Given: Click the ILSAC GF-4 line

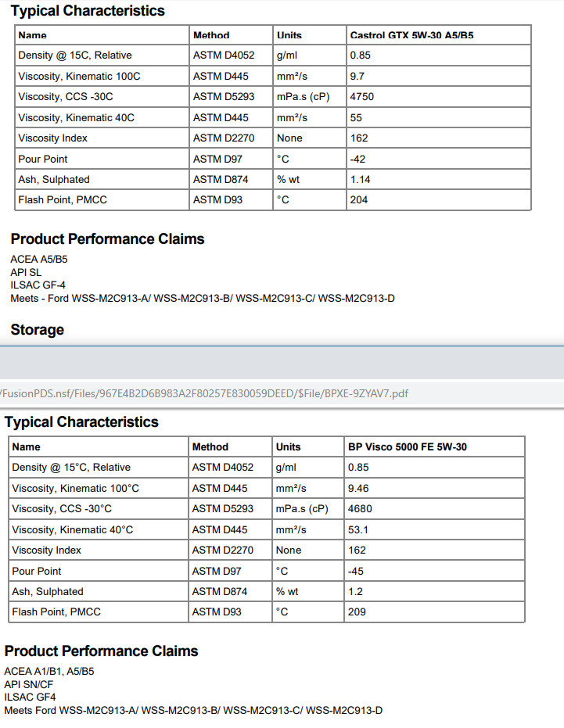Looking at the screenshot, I should pos(38,285).
